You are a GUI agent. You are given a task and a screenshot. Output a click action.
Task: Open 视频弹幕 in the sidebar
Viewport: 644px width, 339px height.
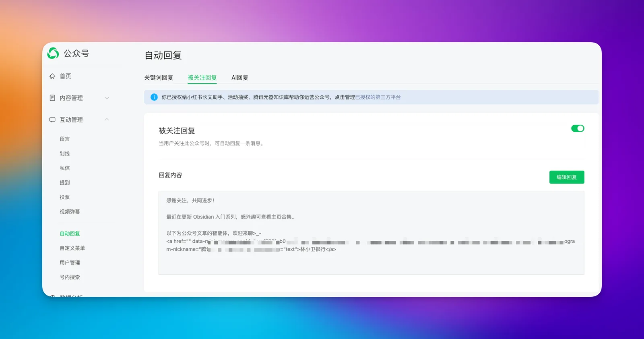coord(70,211)
